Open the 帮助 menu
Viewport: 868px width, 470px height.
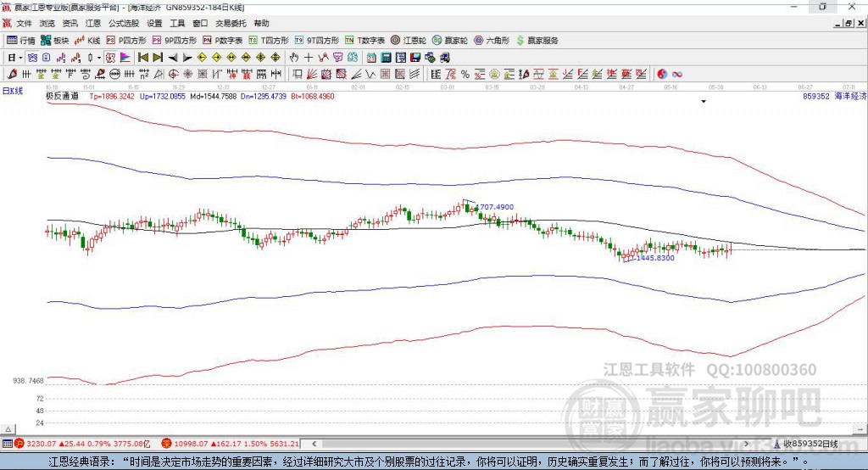click(261, 23)
